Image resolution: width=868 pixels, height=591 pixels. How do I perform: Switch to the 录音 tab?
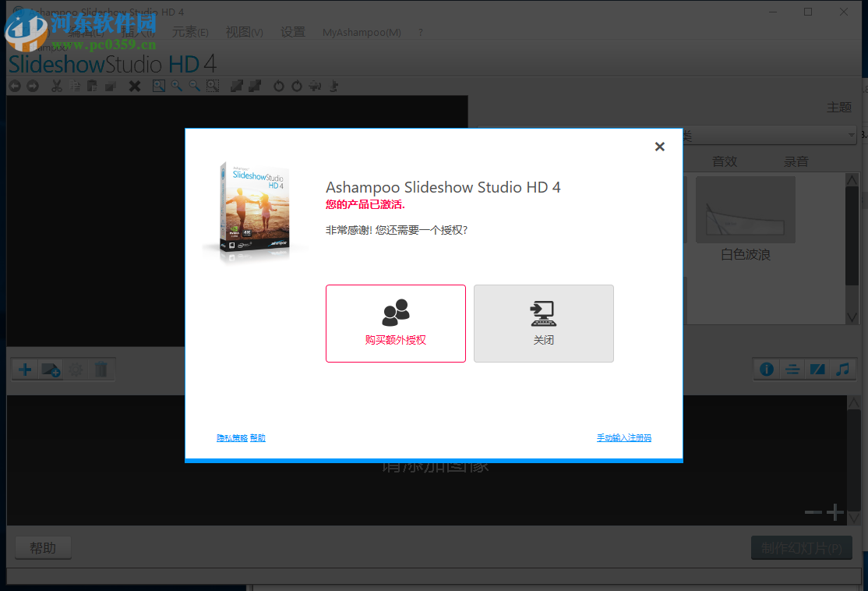(x=796, y=161)
